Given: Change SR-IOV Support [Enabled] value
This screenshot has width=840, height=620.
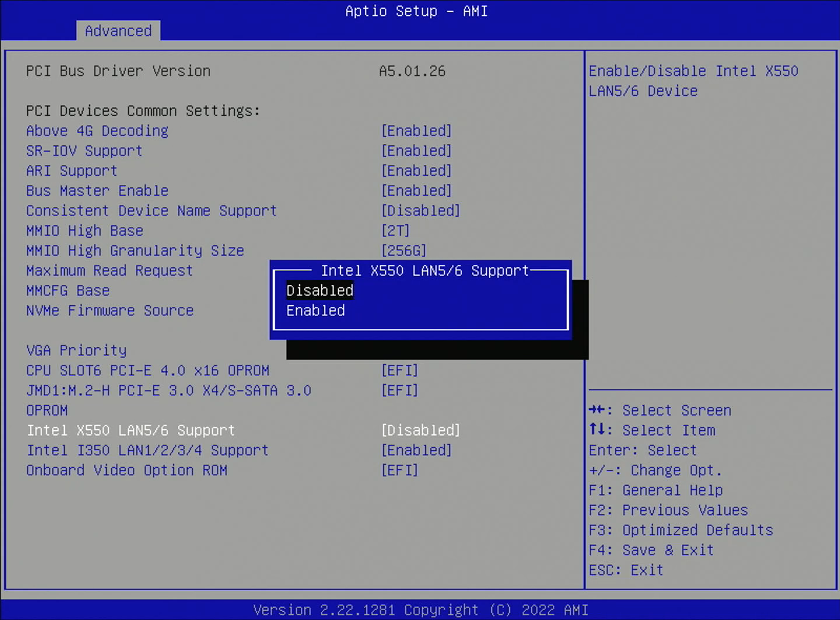Looking at the screenshot, I should point(416,151).
